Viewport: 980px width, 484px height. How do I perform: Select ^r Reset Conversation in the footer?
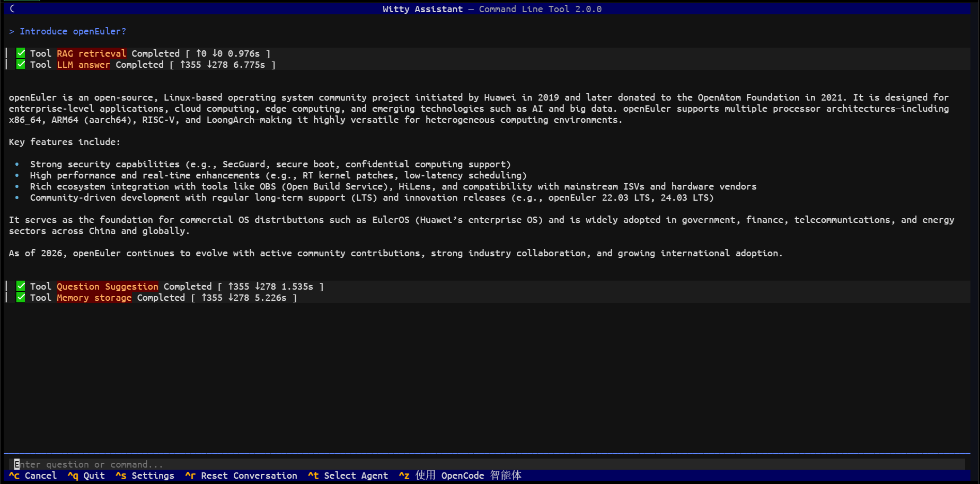241,476
